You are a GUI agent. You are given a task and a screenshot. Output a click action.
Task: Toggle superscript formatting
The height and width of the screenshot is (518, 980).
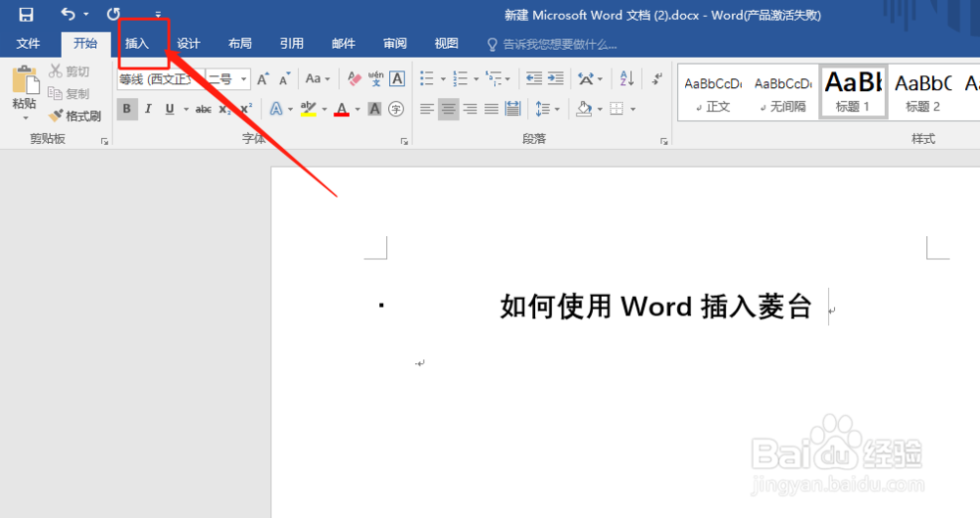click(x=246, y=109)
